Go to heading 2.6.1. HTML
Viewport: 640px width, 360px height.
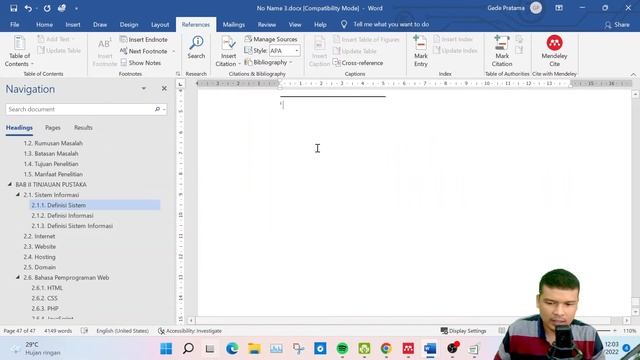coord(47,288)
